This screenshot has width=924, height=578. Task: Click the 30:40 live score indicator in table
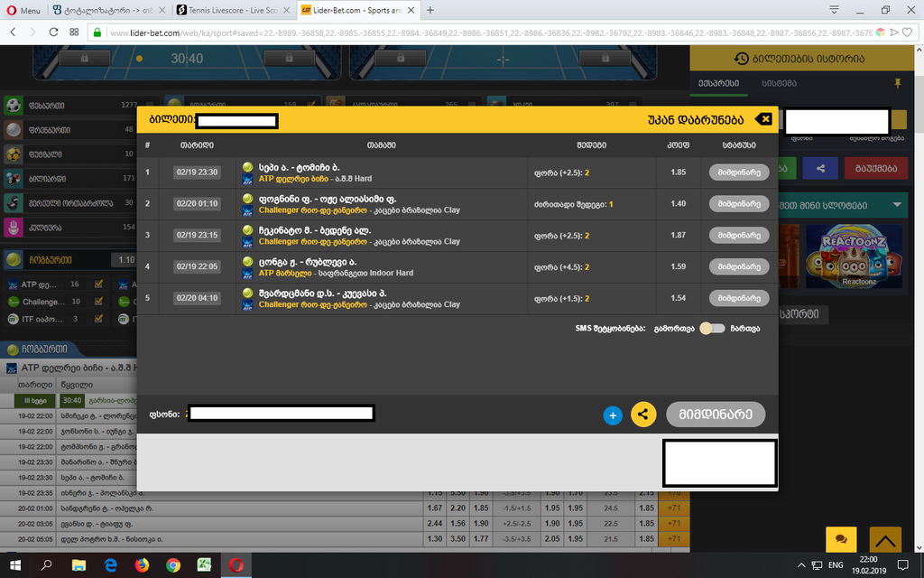click(x=72, y=400)
